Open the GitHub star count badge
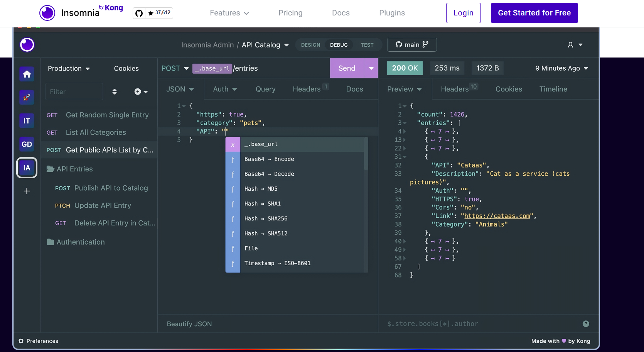This screenshot has height=352, width=644. click(x=153, y=13)
